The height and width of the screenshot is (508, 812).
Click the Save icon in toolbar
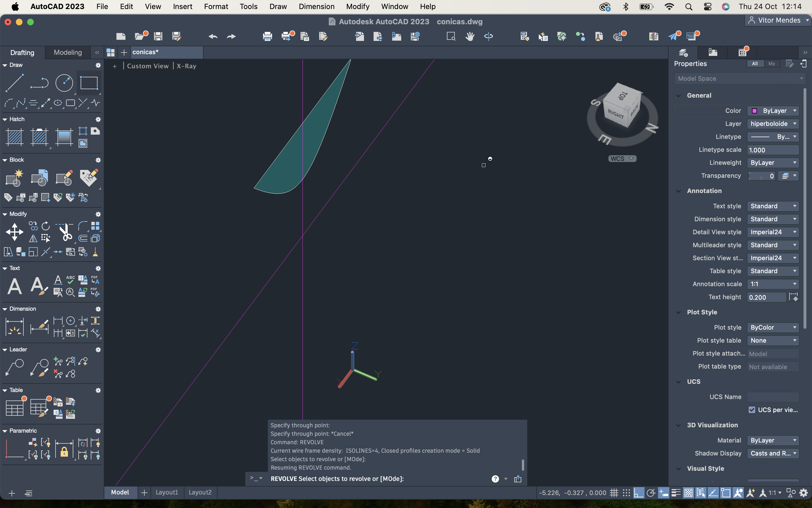pos(158,36)
